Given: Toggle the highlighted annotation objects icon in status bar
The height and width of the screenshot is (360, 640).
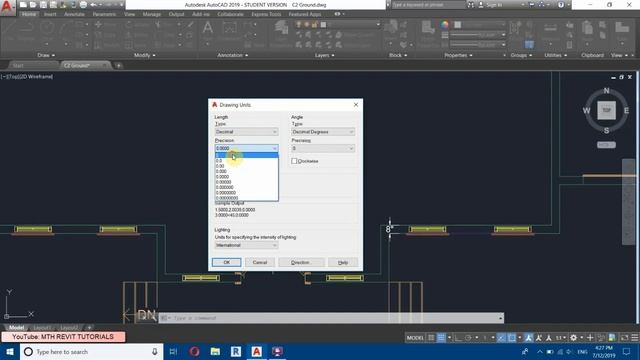Looking at the screenshot, I should click(x=529, y=338).
